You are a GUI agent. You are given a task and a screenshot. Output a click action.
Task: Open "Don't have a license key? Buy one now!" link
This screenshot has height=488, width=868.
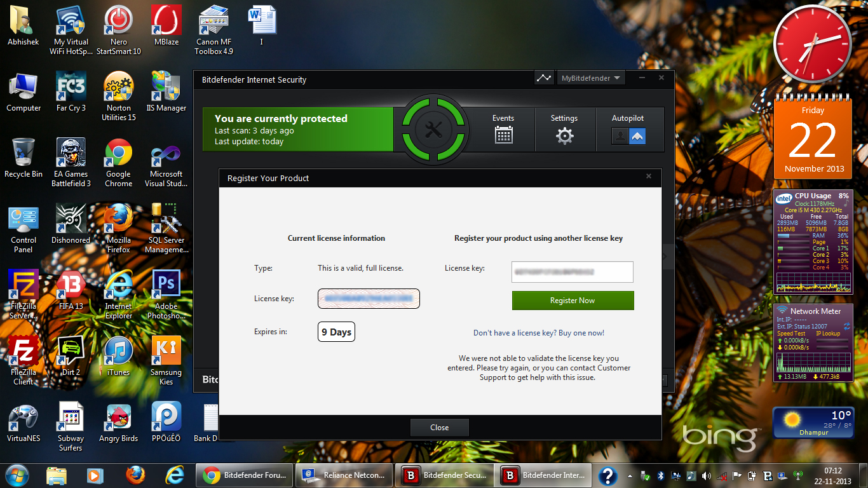point(539,333)
